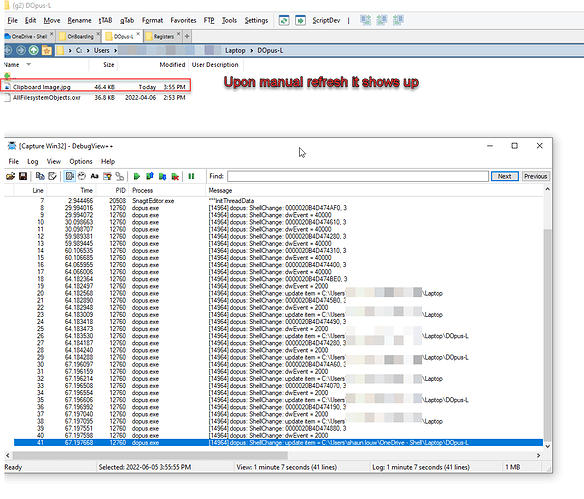
Task: Click the Find input field in DebugView
Action: point(358,176)
